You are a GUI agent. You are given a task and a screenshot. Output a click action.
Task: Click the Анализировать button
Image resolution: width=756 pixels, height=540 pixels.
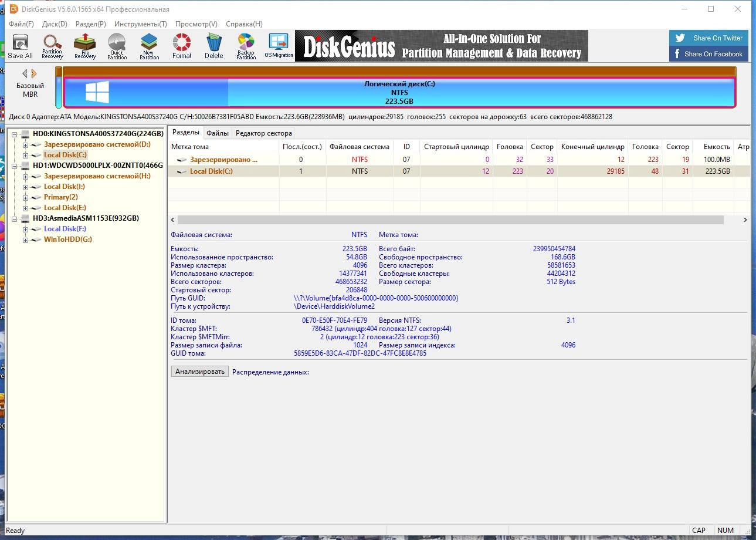[x=199, y=371]
